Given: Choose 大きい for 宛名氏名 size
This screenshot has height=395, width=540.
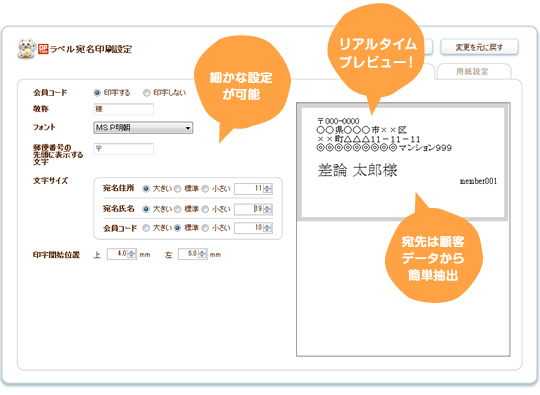Looking at the screenshot, I should coord(146,209).
